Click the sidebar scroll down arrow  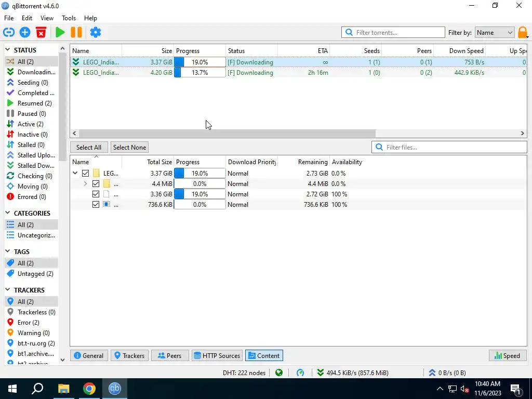point(62,360)
